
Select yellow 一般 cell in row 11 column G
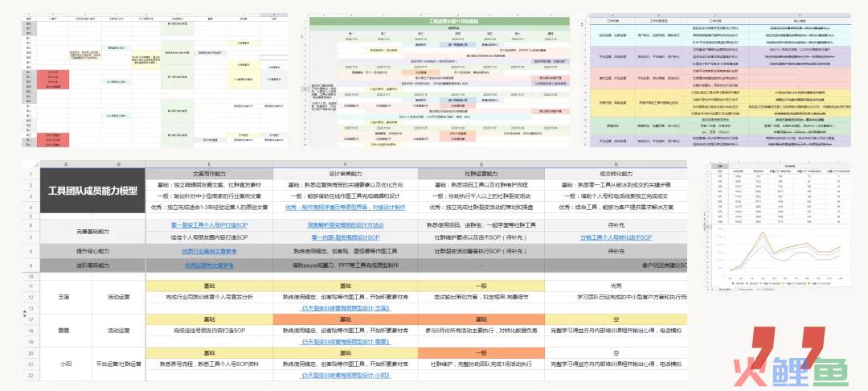click(x=481, y=286)
